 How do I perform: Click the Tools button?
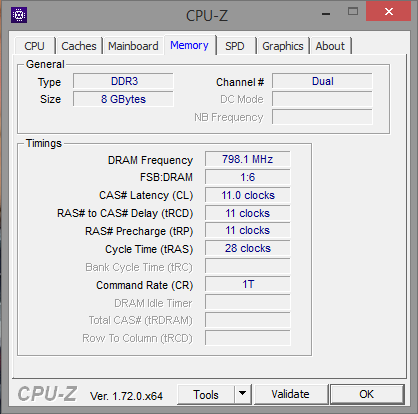[206, 394]
